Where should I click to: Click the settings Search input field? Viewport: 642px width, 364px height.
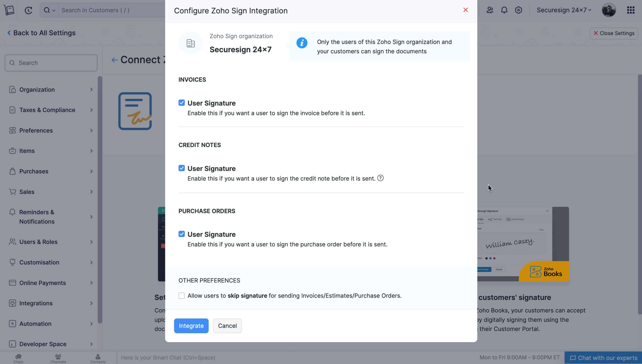51,63
